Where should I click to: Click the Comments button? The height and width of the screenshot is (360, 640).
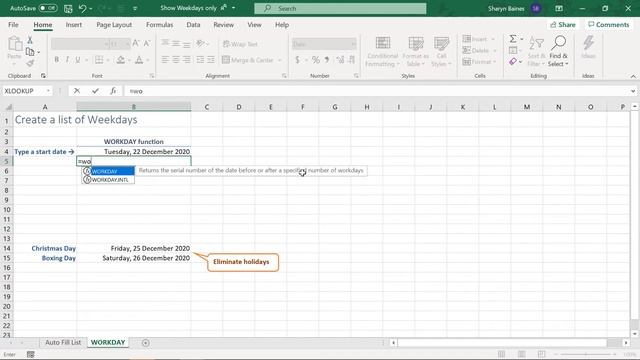pyautogui.click(x=609, y=25)
